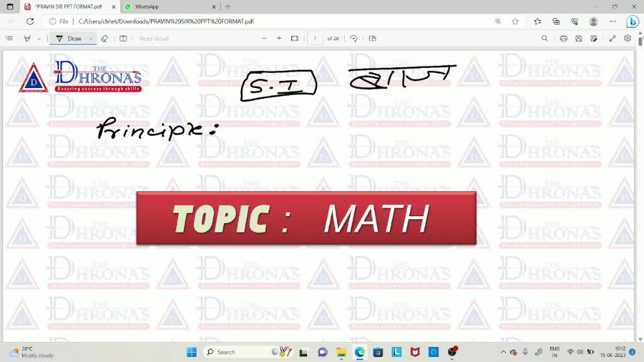Refresh the current page
This screenshot has width=644, height=362.
click(30, 21)
